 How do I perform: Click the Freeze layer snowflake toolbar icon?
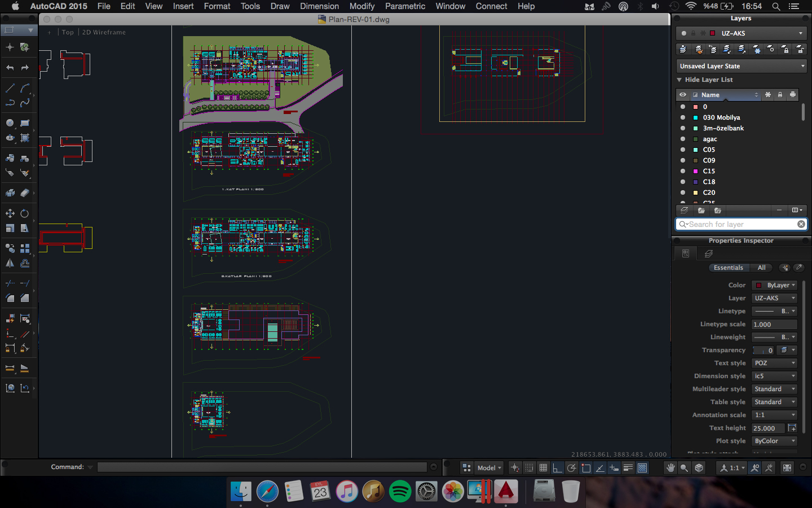coord(757,50)
